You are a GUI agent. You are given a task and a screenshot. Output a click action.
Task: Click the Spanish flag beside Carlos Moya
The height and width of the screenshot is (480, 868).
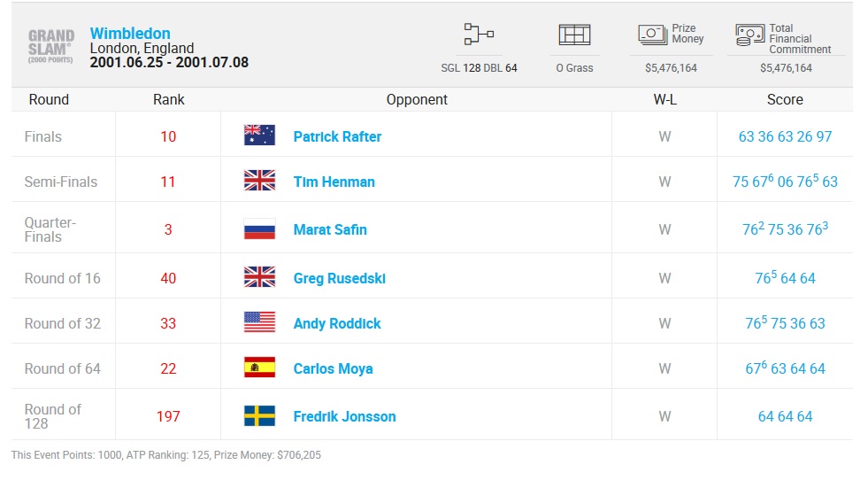point(259,368)
